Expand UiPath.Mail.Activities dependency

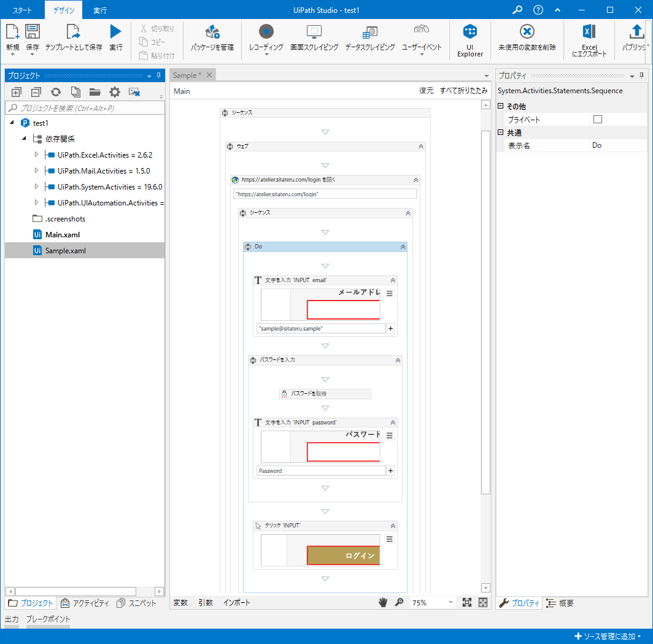[x=36, y=171]
